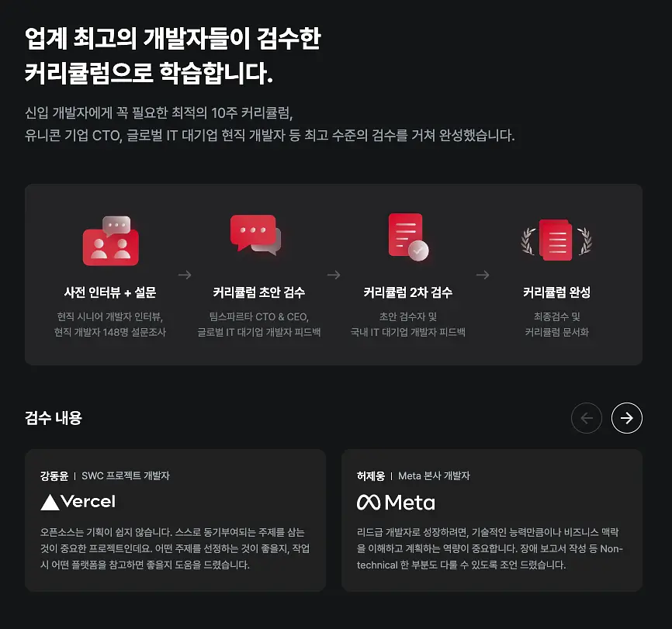Click the interview and survey people icon
The image size is (672, 629).
(110, 240)
